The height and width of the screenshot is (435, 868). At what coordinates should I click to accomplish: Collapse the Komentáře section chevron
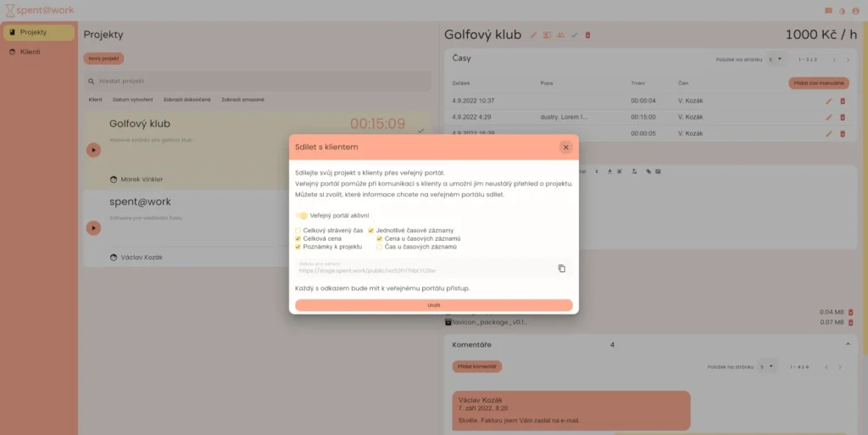click(848, 344)
